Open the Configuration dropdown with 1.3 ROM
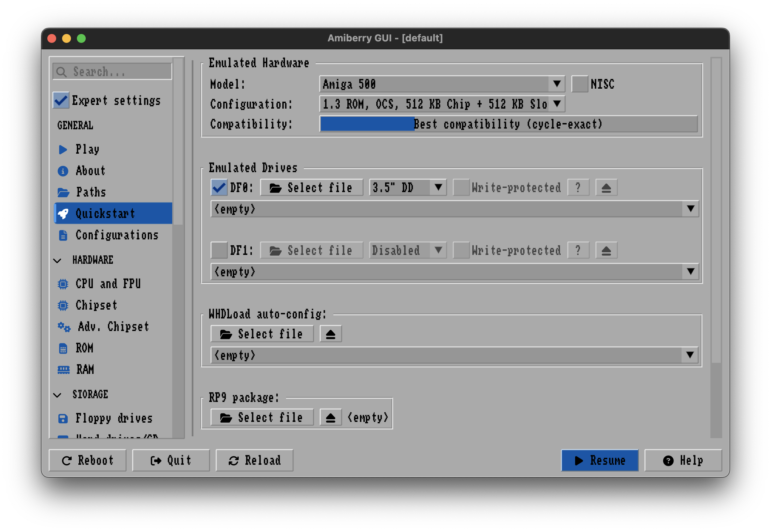Viewport: 771px width, 532px height. point(442,104)
